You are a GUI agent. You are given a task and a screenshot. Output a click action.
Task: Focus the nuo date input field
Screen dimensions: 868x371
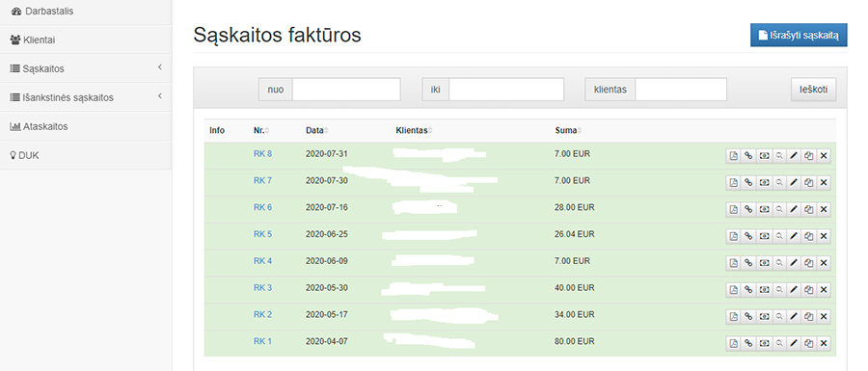(x=346, y=90)
